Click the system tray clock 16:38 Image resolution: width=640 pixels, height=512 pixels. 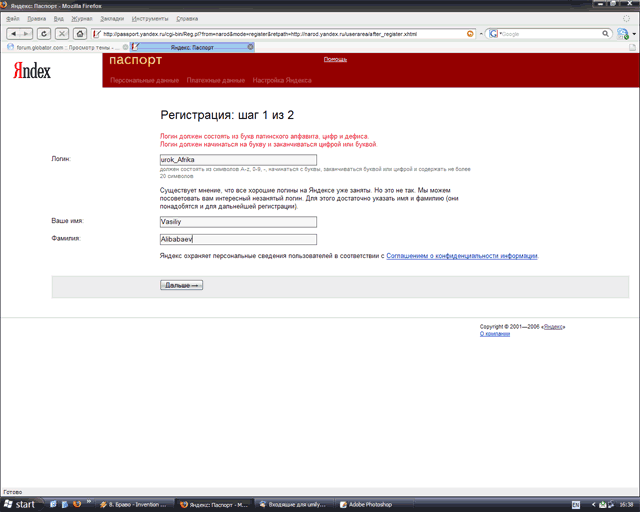point(626,505)
